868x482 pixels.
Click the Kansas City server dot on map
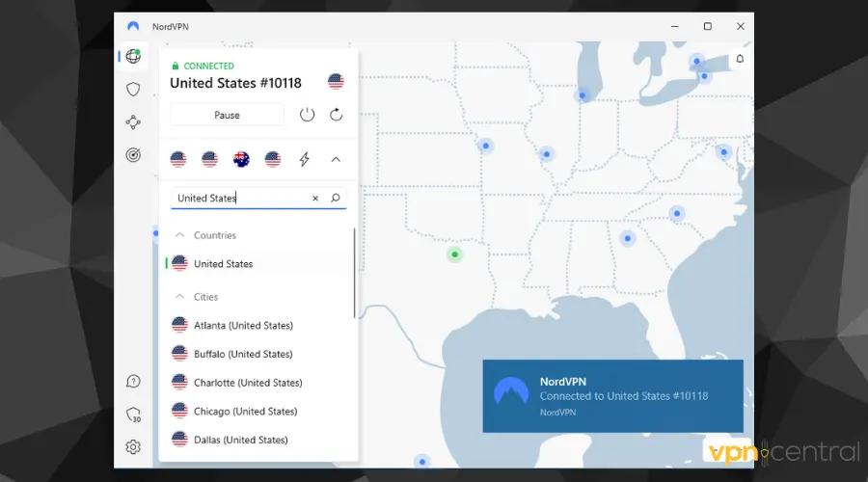485,147
